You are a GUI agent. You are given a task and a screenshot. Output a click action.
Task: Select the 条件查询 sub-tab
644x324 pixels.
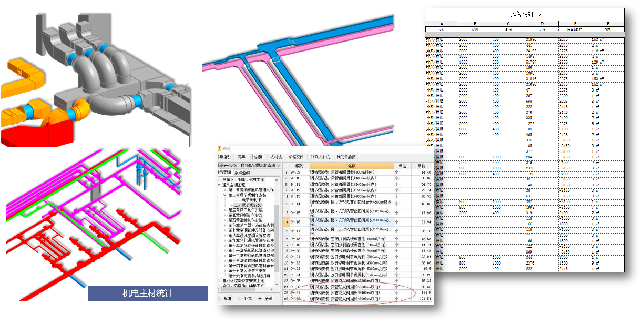tap(242, 173)
